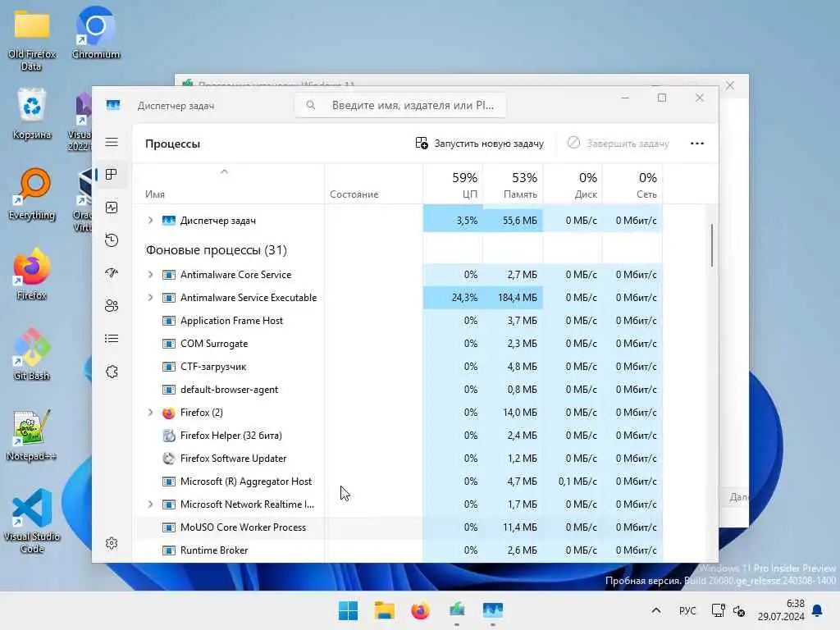The image size is (840, 630).
Task: Sort by the Память 53% column header
Action: (513, 184)
